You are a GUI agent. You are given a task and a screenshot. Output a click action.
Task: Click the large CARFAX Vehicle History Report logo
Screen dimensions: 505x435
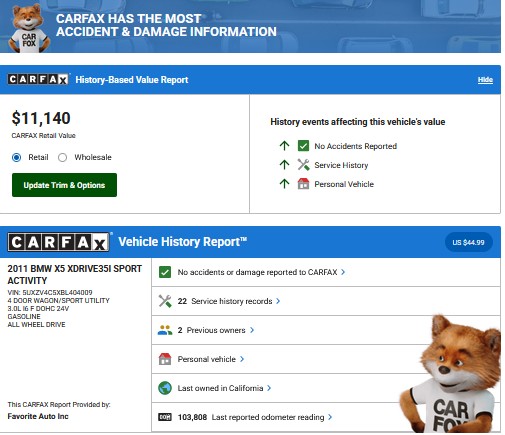[x=59, y=242]
